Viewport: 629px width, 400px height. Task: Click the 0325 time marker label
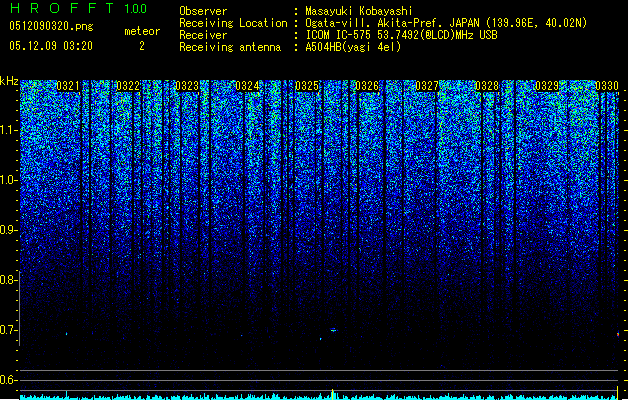[307, 86]
